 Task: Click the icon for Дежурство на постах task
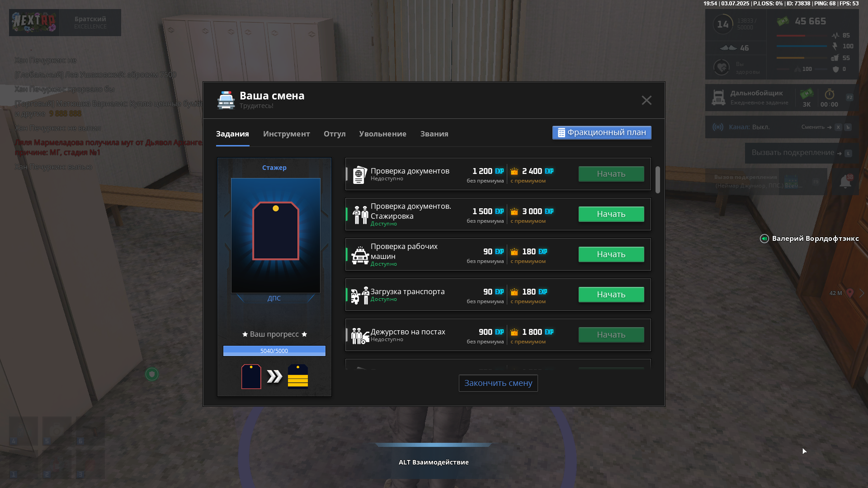point(360,336)
